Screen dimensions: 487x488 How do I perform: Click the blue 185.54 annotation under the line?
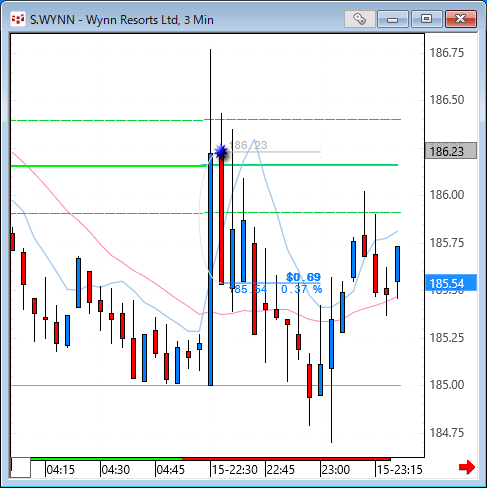pos(248,289)
